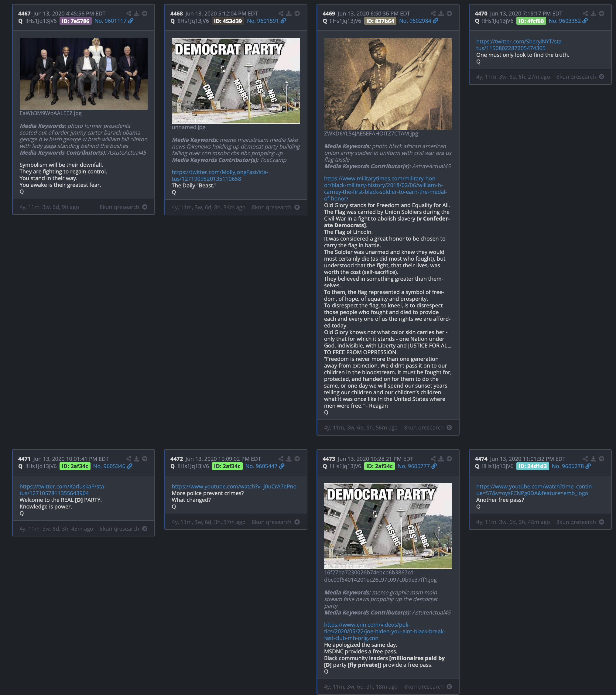This screenshot has width=616, height=695.
Task: Click the arrow-circle icon on post 4469
Action: coord(450,14)
